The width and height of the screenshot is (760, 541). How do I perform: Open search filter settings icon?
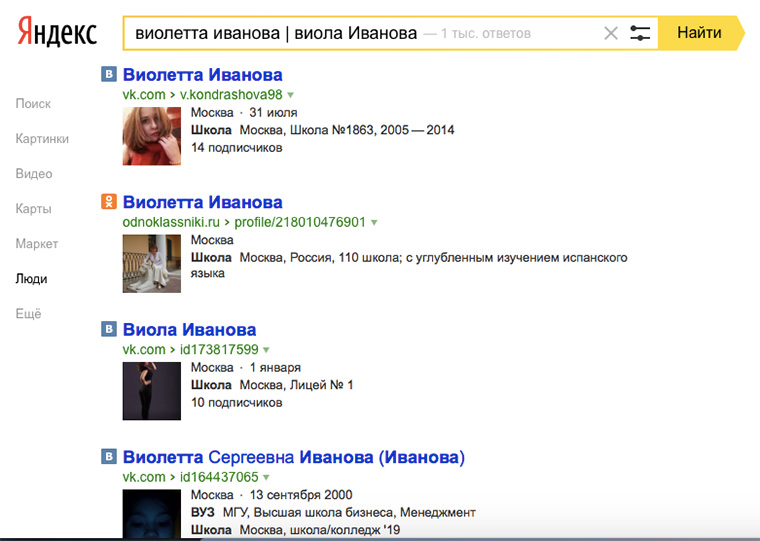(640, 34)
